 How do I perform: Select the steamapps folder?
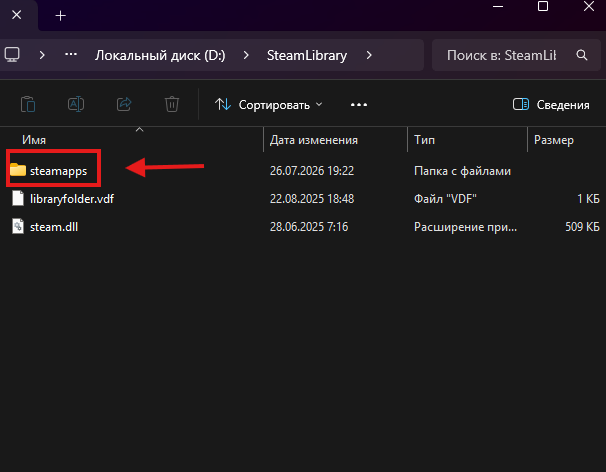click(58, 171)
